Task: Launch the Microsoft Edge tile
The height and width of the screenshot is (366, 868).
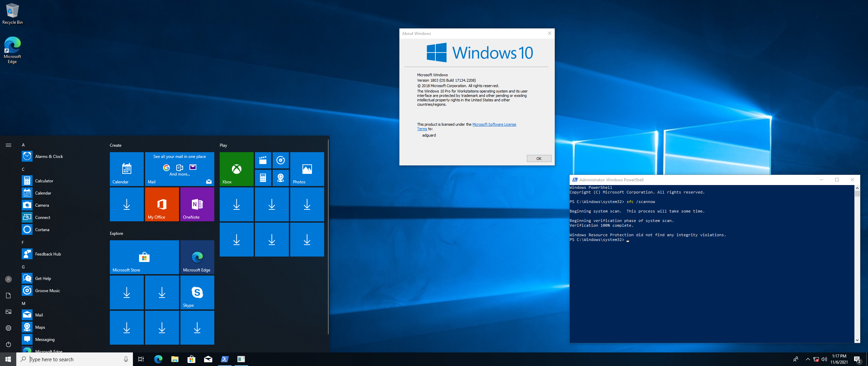Action: tap(197, 257)
